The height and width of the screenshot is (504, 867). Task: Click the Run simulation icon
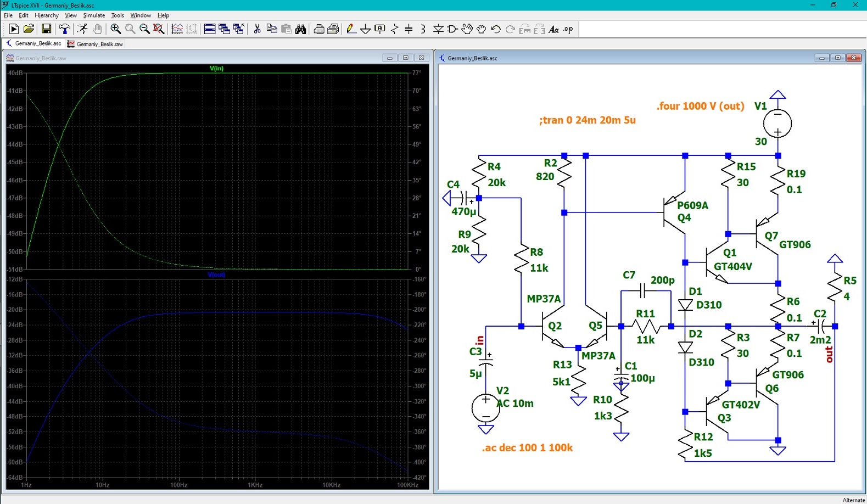point(14,29)
